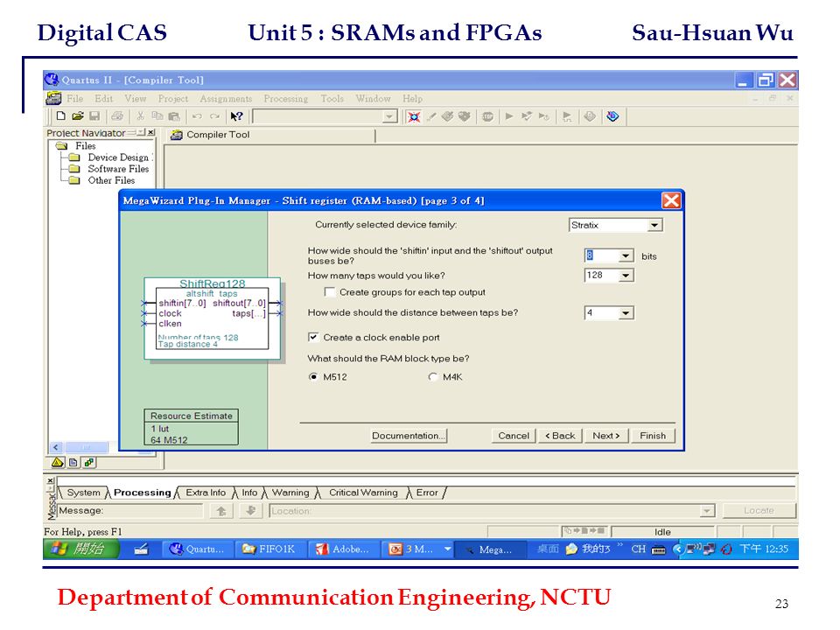Open the View menu
The height and width of the screenshot is (630, 840).
pyautogui.click(x=135, y=99)
